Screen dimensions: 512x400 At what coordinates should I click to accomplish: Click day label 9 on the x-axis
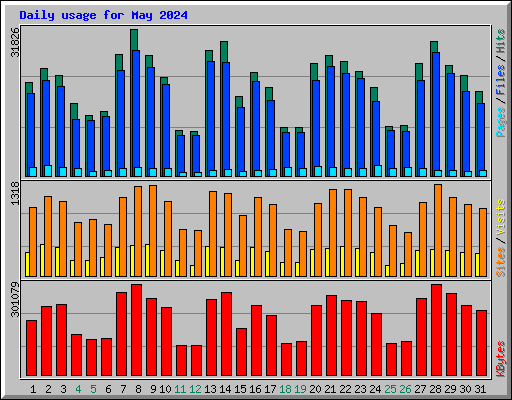(153, 389)
